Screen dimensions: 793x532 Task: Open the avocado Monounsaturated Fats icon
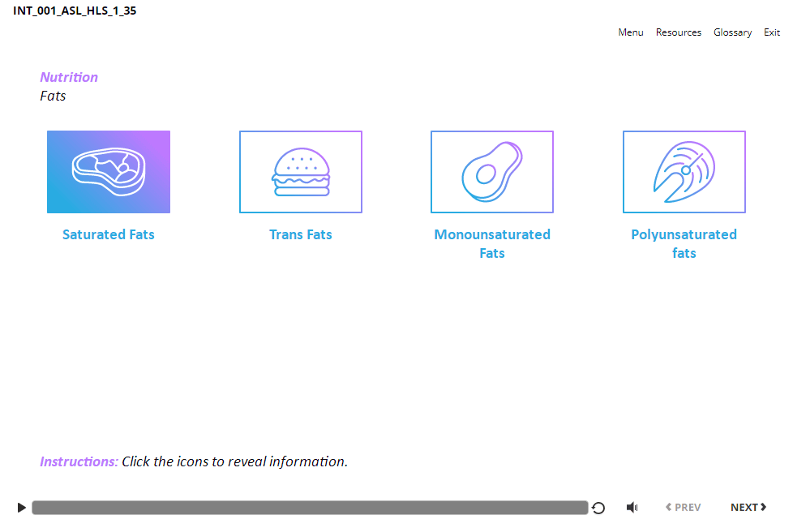[492, 172]
